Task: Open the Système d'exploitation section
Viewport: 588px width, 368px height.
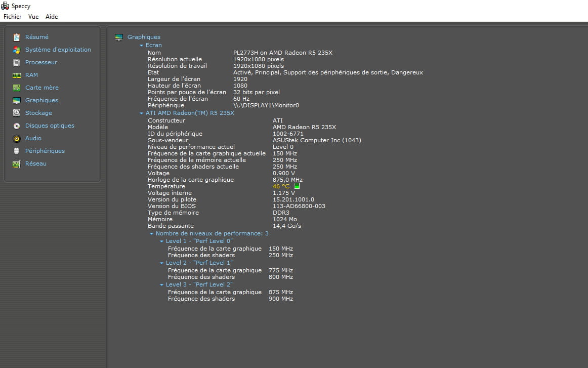Action: 58,50
